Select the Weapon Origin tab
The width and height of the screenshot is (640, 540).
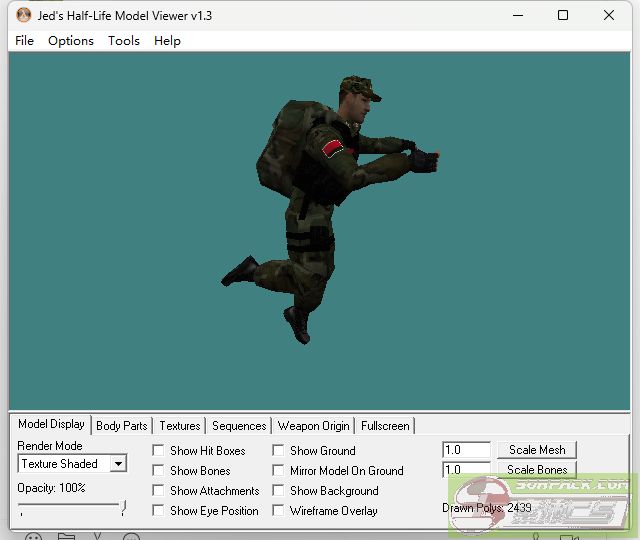[314, 426]
